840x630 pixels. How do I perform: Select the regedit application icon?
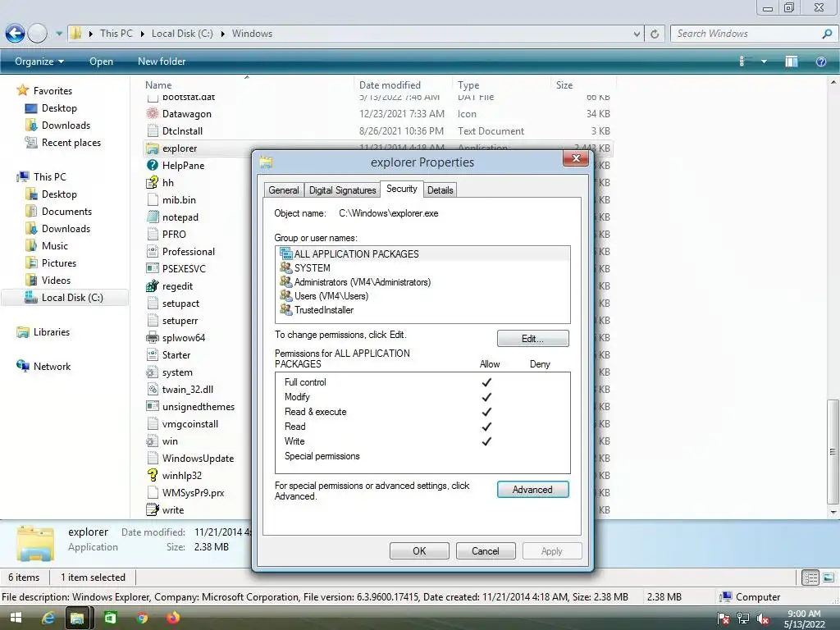pos(153,286)
